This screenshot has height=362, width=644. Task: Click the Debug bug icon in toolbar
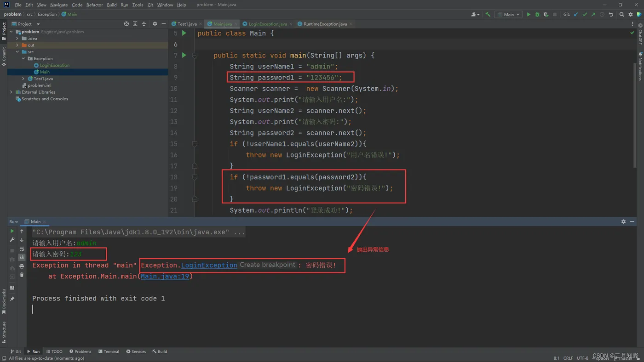pyautogui.click(x=537, y=14)
